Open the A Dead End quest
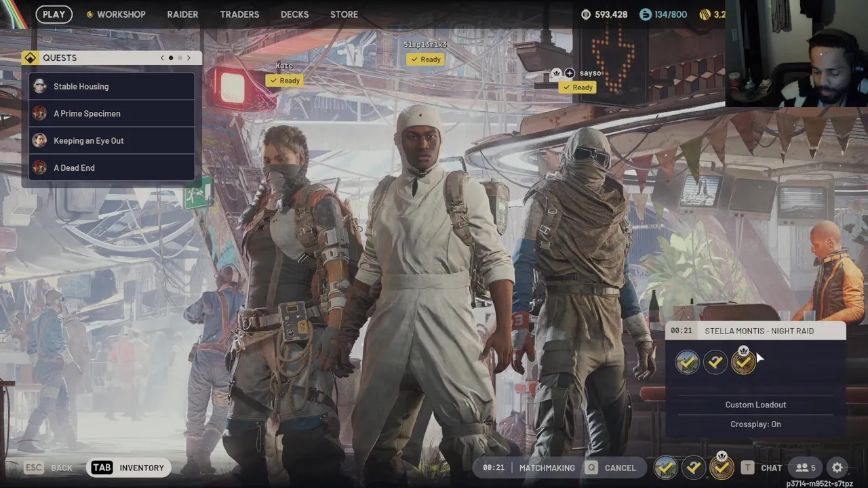Image resolution: width=868 pixels, height=488 pixels. coord(112,167)
